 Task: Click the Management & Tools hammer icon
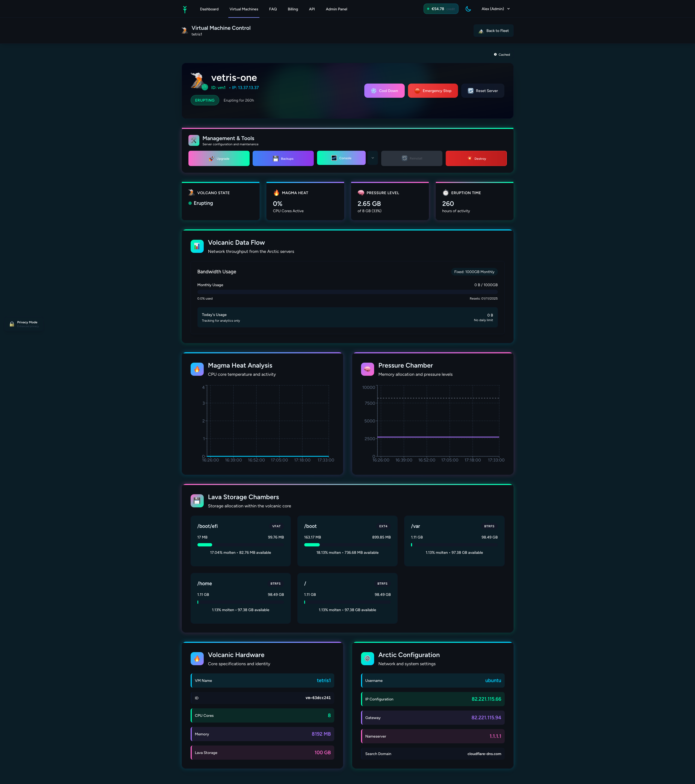coord(194,140)
